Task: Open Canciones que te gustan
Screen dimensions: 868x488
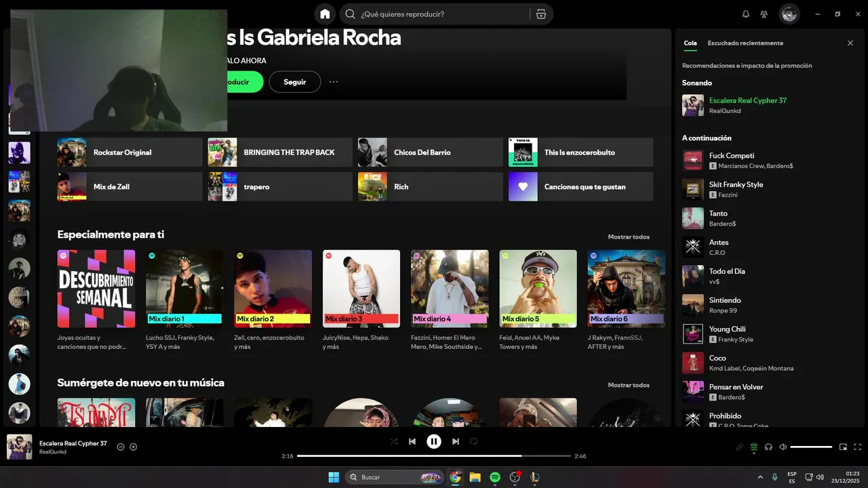Action: (581, 186)
